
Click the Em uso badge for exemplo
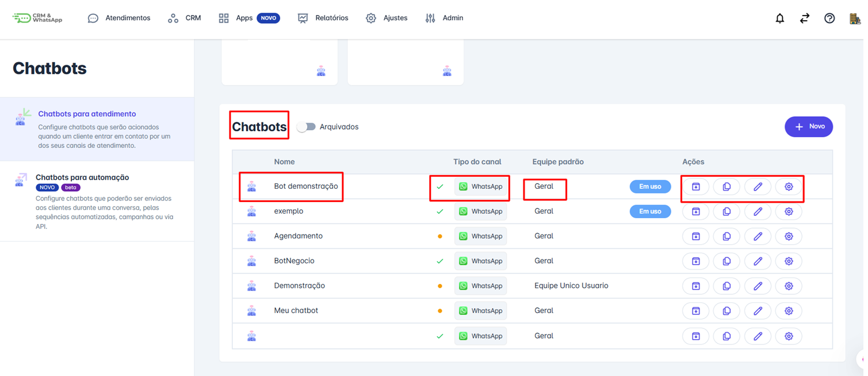[x=650, y=211]
